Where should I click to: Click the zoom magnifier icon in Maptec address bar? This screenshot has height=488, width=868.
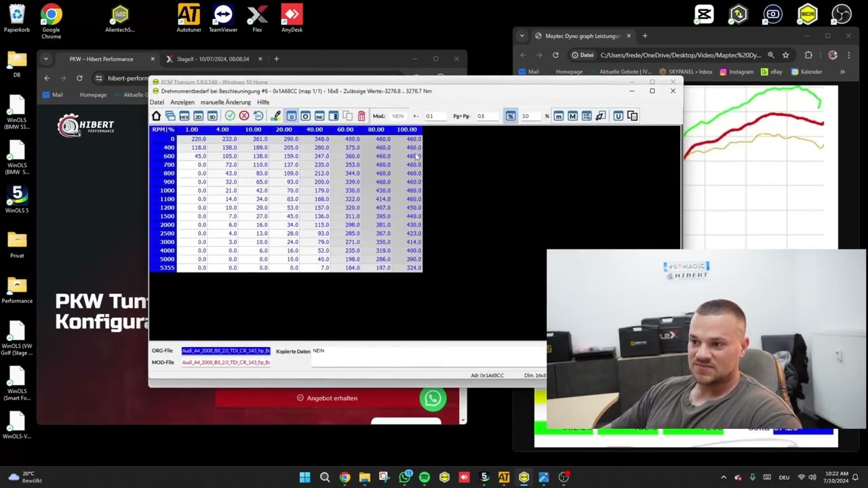point(770,55)
